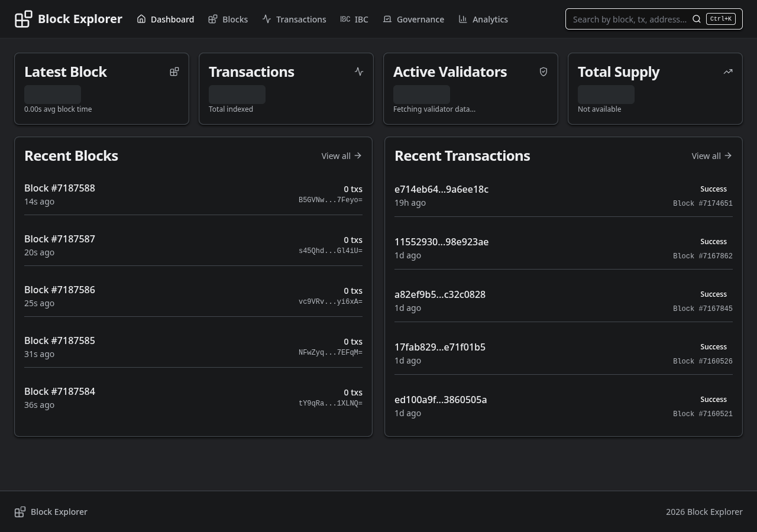Click the Governance icon in navbar

click(387, 19)
